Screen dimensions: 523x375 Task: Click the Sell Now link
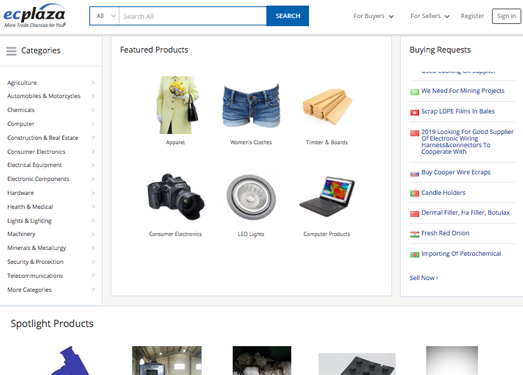[424, 278]
